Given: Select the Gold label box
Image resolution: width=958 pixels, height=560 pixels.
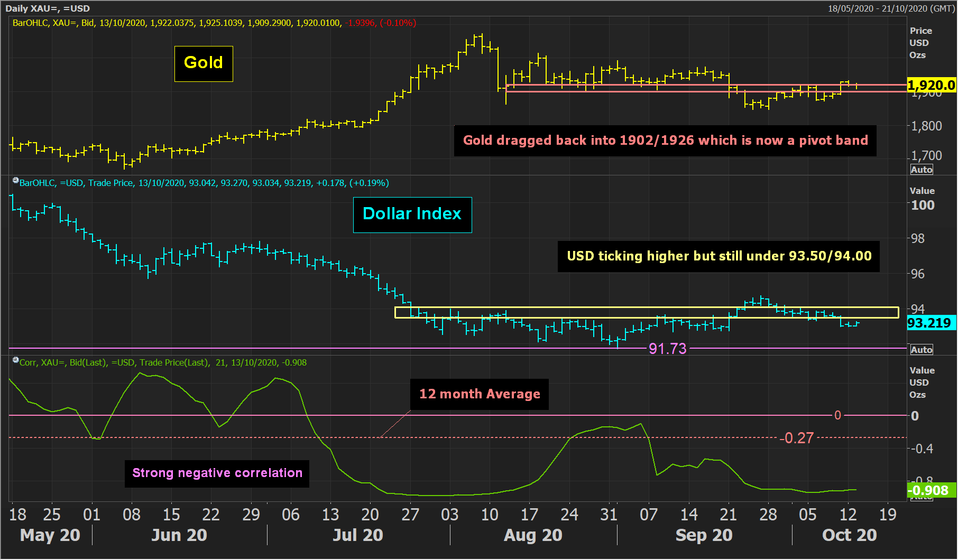Looking at the screenshot, I should click(204, 63).
